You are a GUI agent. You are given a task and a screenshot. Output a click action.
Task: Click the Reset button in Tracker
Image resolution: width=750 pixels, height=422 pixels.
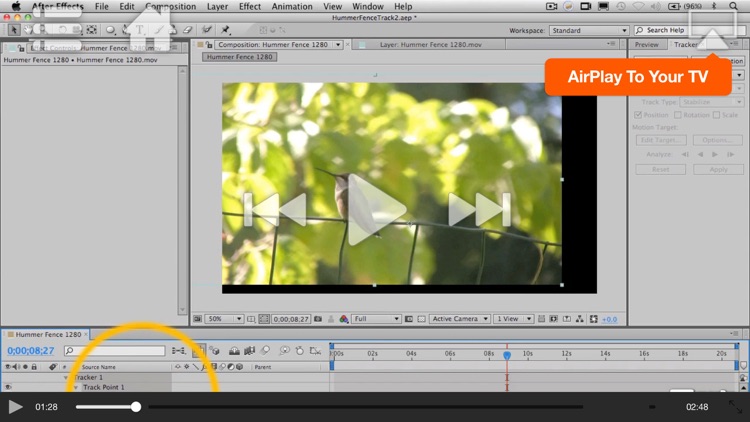pos(661,169)
